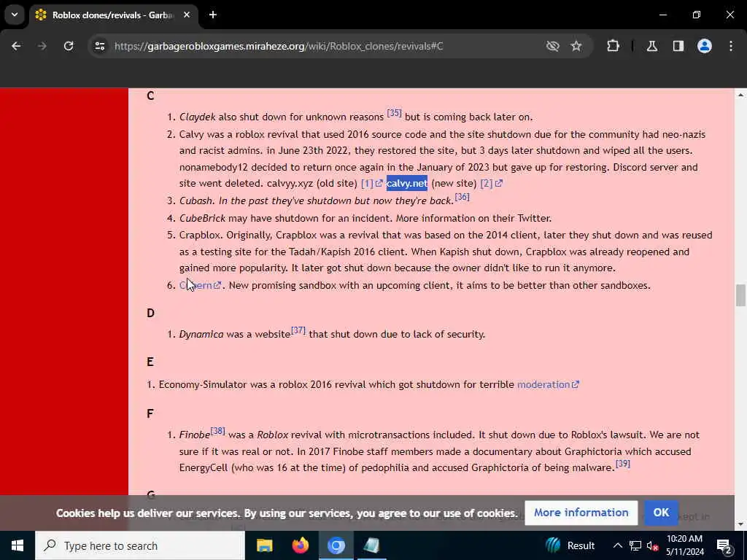Click the third-party cookies blocked eye icon

point(553,46)
